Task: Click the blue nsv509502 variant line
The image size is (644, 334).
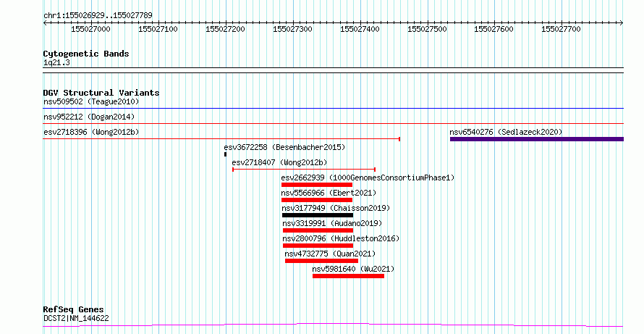Action: [333, 109]
